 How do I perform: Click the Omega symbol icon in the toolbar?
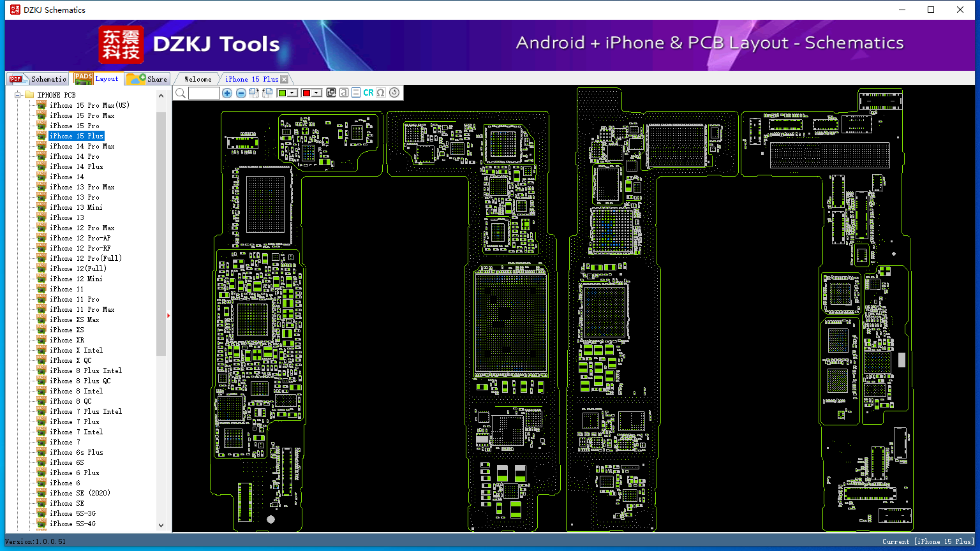point(381,93)
